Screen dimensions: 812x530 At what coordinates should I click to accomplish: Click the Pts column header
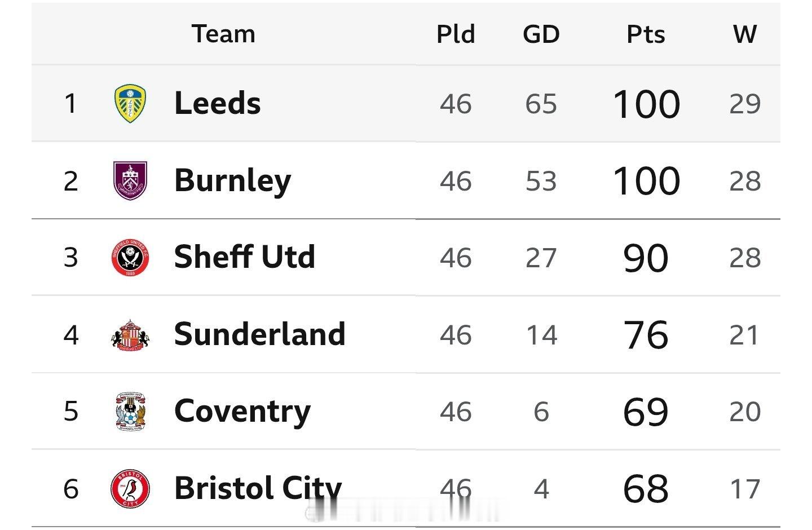(x=646, y=34)
